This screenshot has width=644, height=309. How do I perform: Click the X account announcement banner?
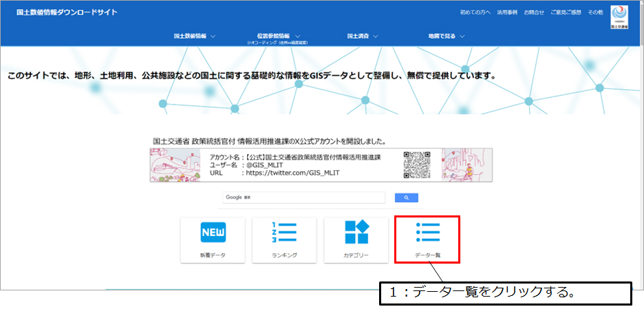[321, 164]
